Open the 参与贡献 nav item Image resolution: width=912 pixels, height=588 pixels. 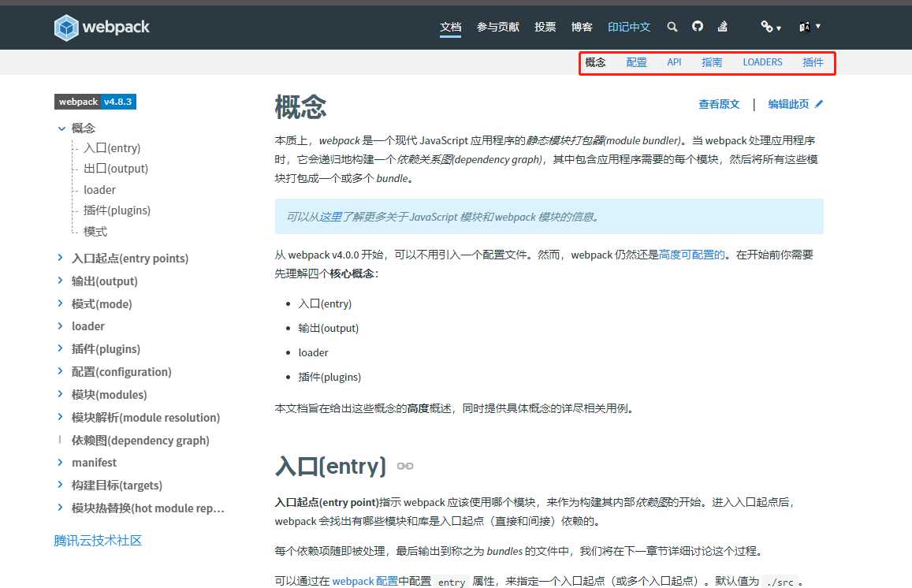pos(498,27)
